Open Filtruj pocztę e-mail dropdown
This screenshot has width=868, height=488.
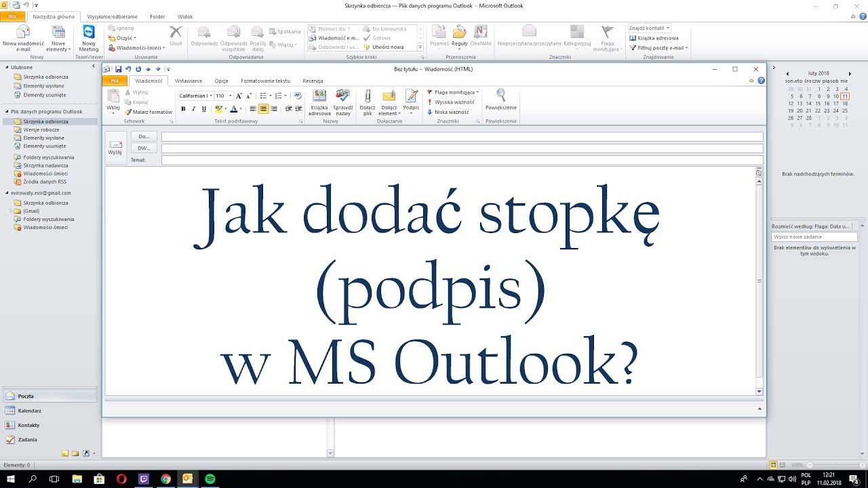(658, 47)
